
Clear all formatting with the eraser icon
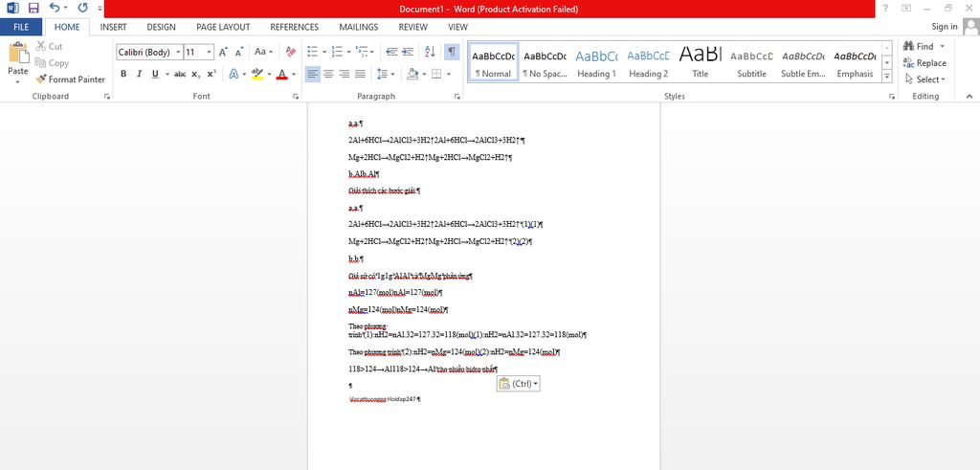tap(291, 52)
